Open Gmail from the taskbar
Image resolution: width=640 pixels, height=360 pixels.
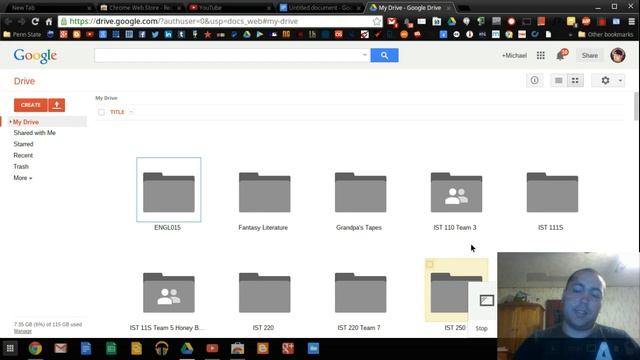[x=60, y=348]
